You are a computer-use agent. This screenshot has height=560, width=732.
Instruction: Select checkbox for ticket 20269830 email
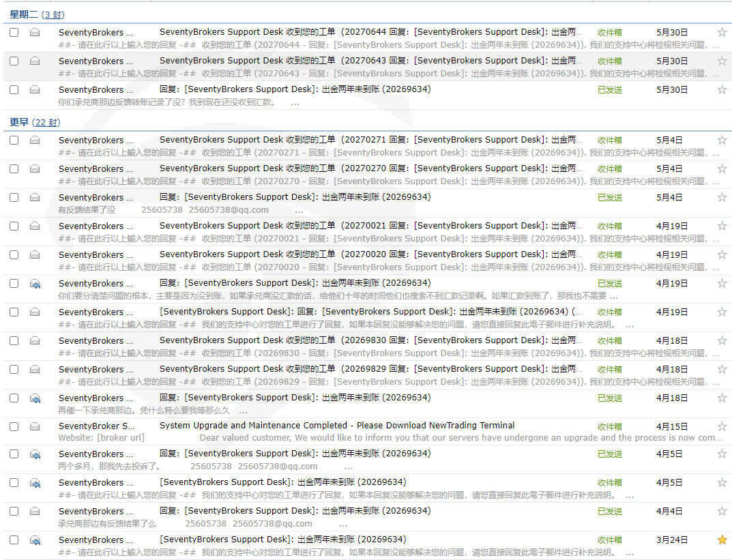click(14, 340)
